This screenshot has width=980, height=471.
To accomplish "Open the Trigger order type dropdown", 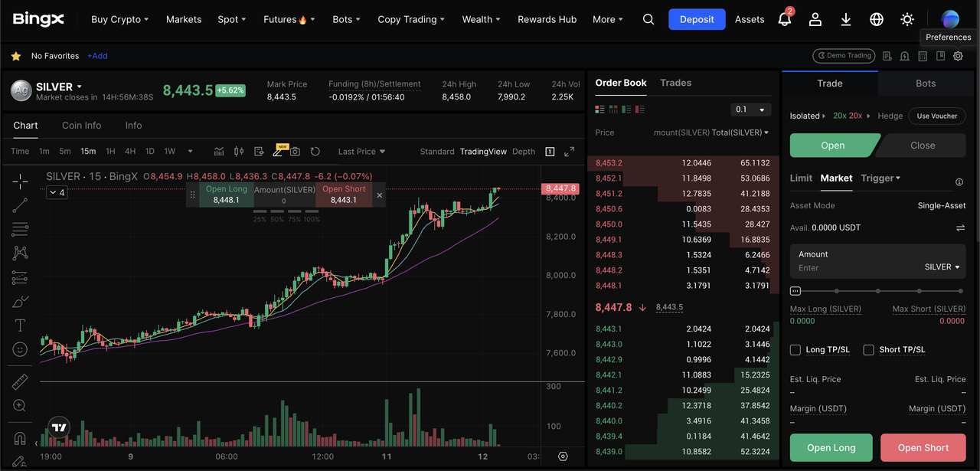I will 880,178.
